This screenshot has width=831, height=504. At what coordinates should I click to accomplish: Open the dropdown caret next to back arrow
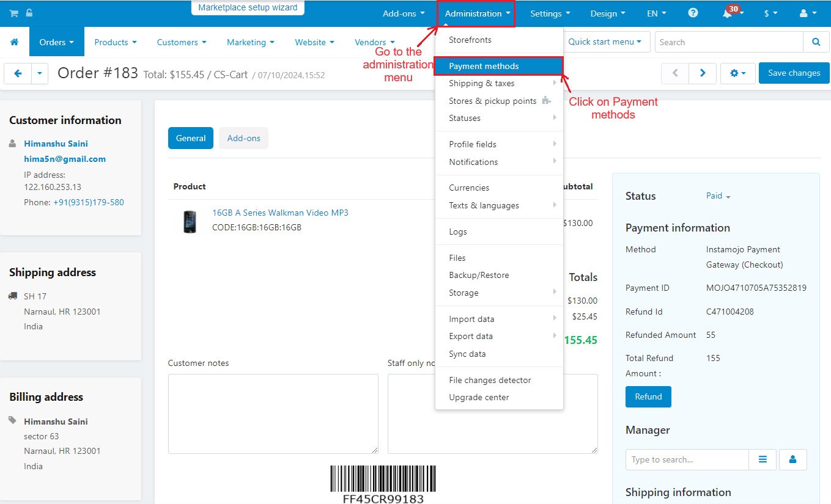pyautogui.click(x=40, y=73)
